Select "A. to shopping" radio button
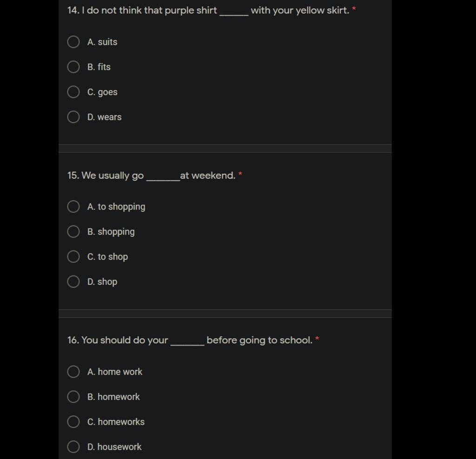Screen dimensions: 476x459 73,207
